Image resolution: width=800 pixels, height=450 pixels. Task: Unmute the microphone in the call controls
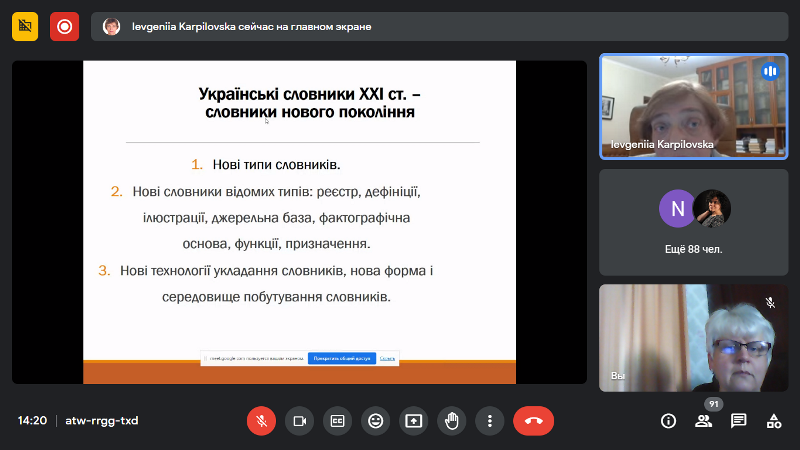(261, 421)
